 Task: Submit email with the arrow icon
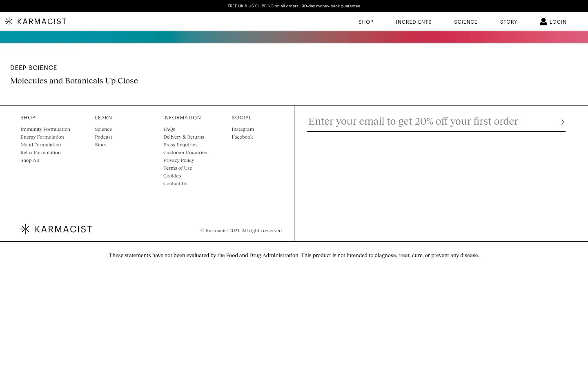point(561,122)
